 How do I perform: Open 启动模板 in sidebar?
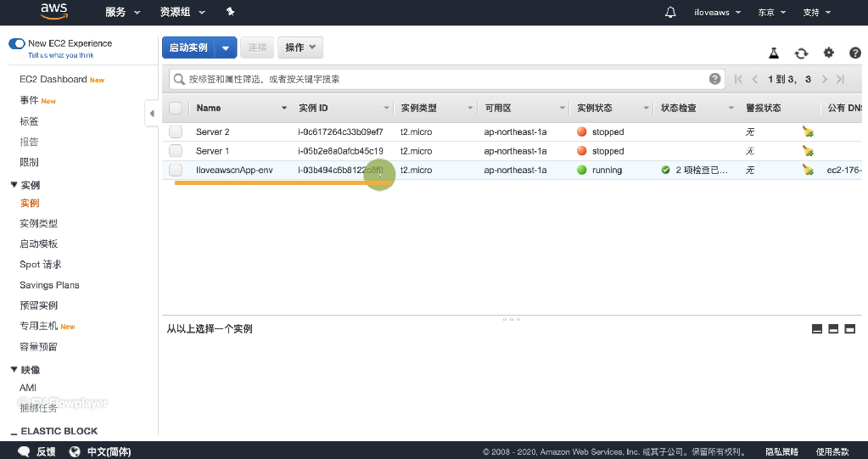39,243
